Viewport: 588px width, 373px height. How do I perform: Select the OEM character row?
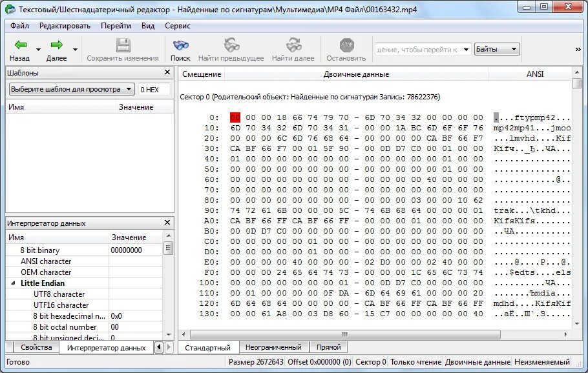click(x=85, y=272)
